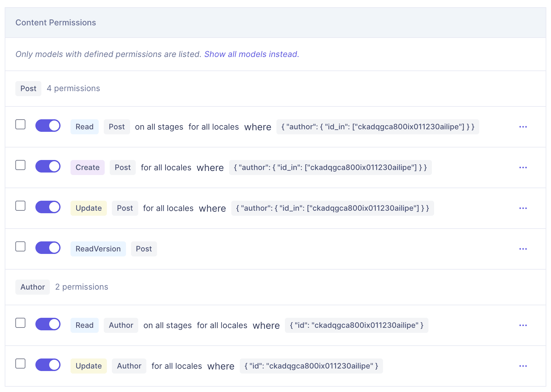Select the Update Author permission checkbox
551x392 pixels.
pyautogui.click(x=20, y=364)
